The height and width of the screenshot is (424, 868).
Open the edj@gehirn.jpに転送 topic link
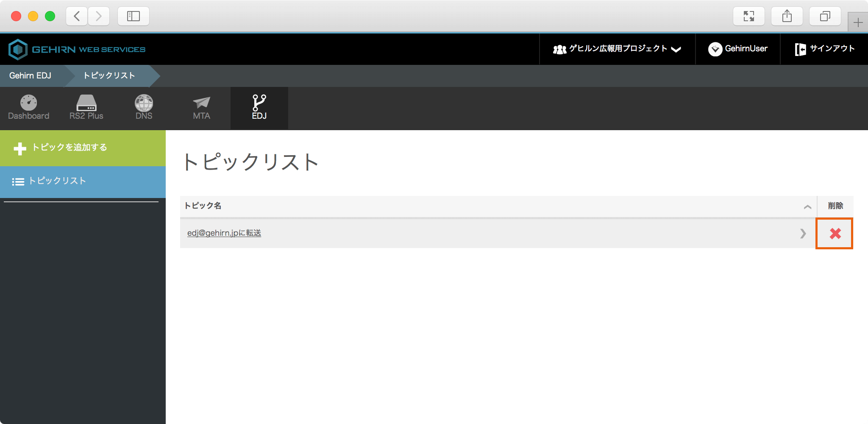pos(224,233)
